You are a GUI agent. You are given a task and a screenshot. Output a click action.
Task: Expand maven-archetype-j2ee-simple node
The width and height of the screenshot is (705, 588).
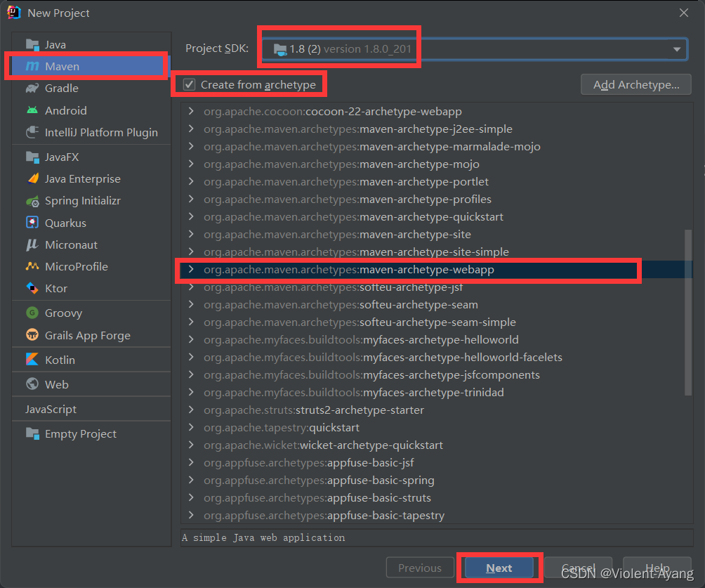coord(191,129)
